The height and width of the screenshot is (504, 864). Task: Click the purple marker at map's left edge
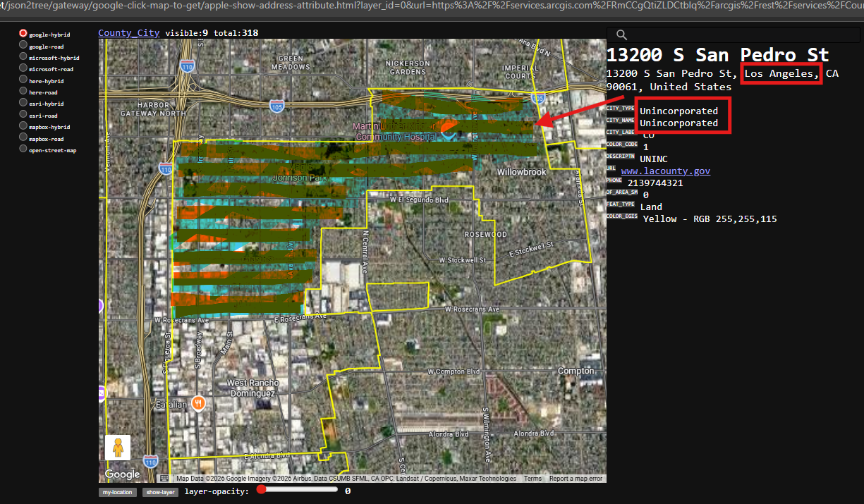click(x=101, y=306)
